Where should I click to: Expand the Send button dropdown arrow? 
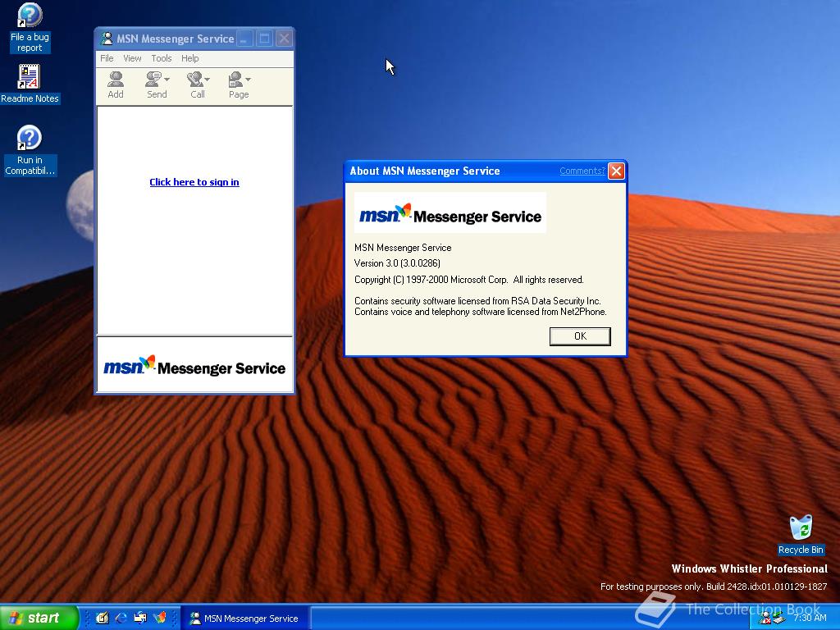click(167, 80)
